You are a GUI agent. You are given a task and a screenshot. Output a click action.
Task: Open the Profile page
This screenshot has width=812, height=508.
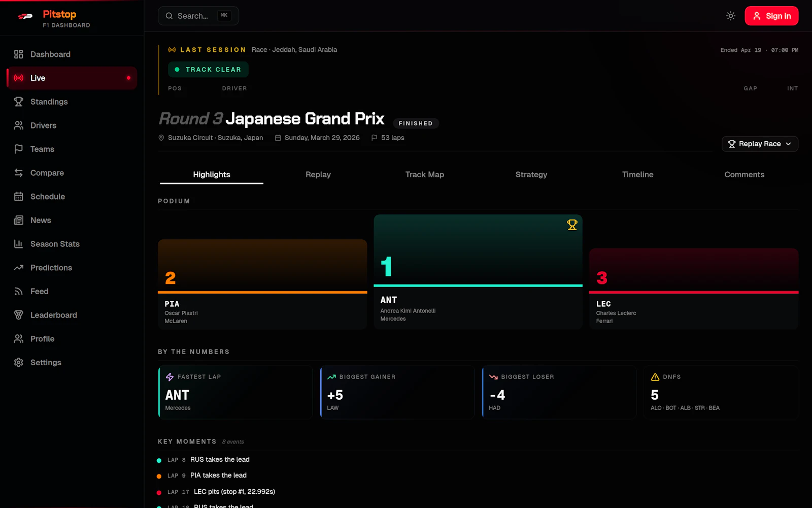click(x=72, y=339)
